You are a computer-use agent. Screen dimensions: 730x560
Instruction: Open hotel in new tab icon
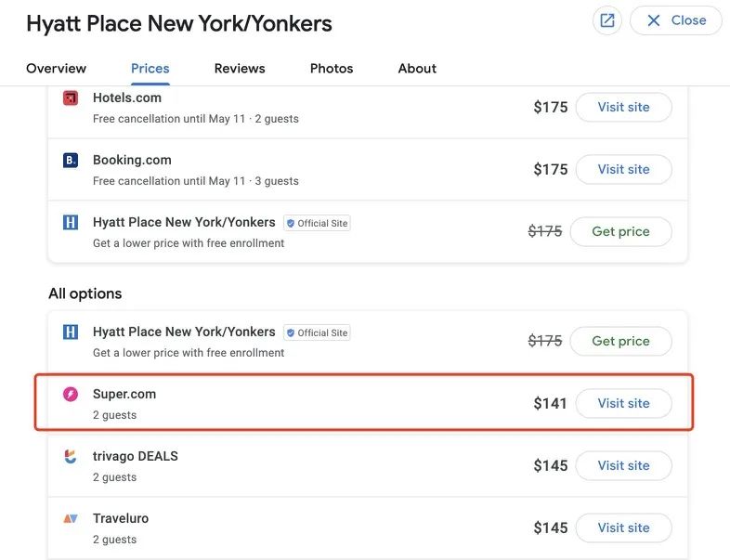click(x=607, y=20)
